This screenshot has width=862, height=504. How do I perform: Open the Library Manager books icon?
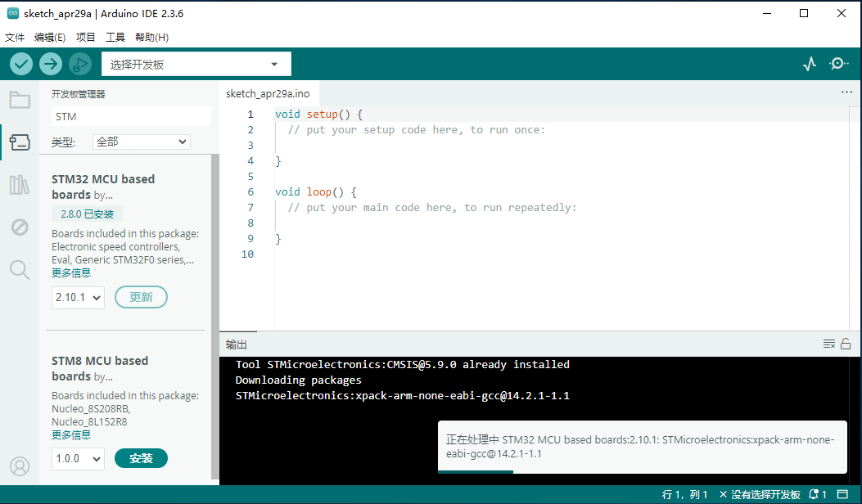20,185
